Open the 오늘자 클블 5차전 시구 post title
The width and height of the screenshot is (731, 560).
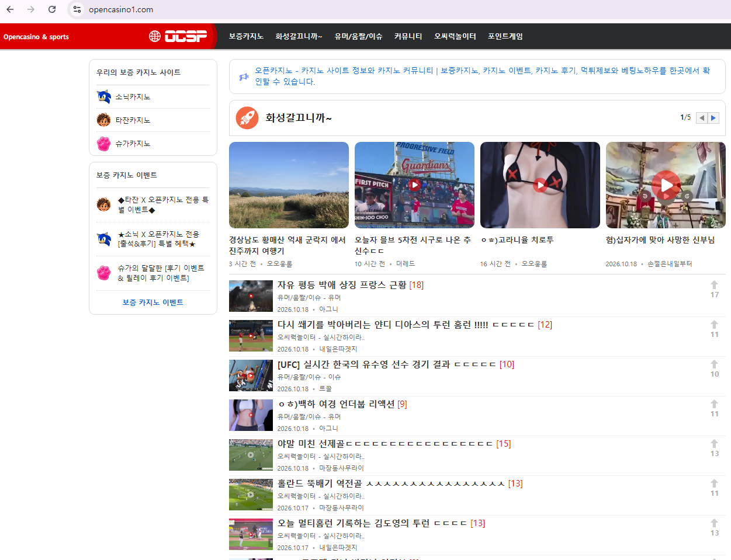[x=413, y=245]
